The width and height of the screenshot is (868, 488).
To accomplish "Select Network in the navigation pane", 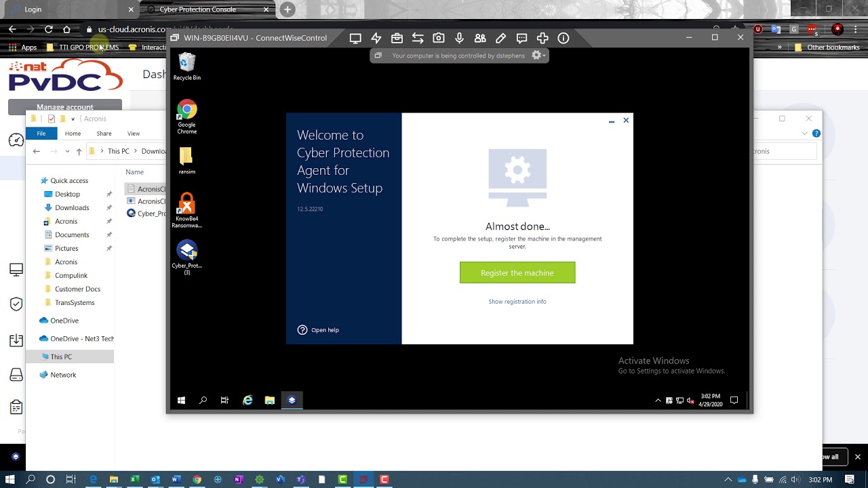I will point(63,375).
